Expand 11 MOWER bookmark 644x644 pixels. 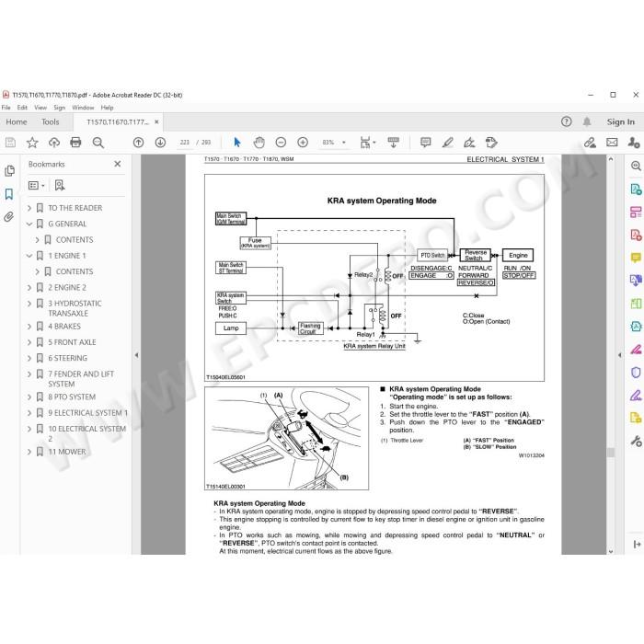[29, 452]
